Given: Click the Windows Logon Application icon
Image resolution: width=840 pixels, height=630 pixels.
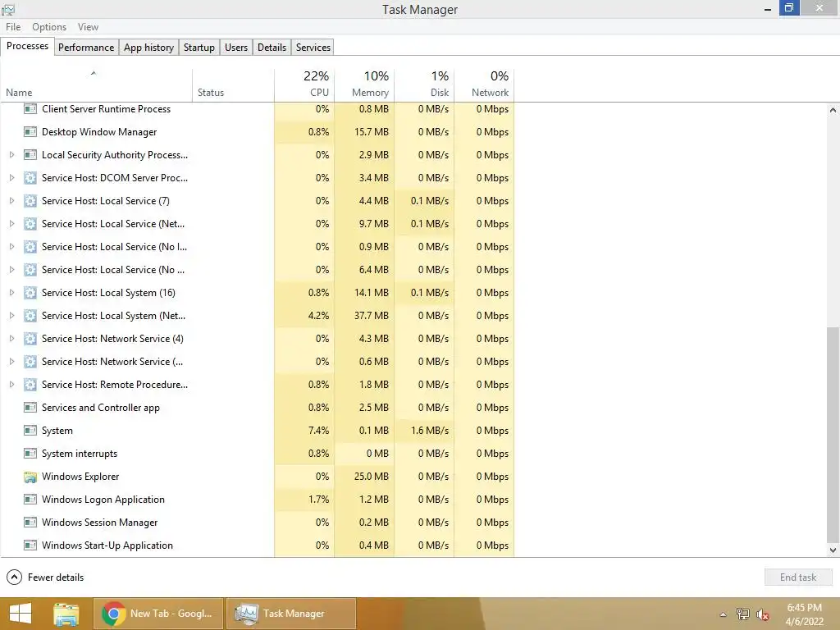Looking at the screenshot, I should [30, 500].
